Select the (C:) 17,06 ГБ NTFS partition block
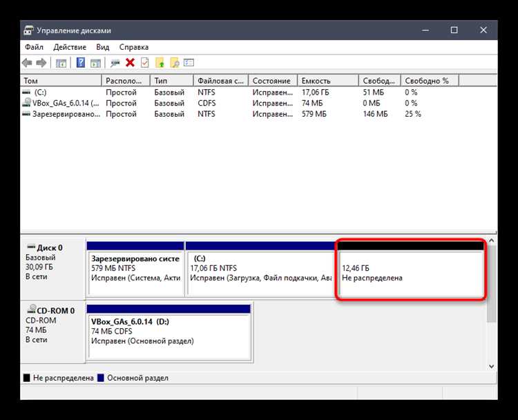This screenshot has width=518, height=420. coord(260,269)
